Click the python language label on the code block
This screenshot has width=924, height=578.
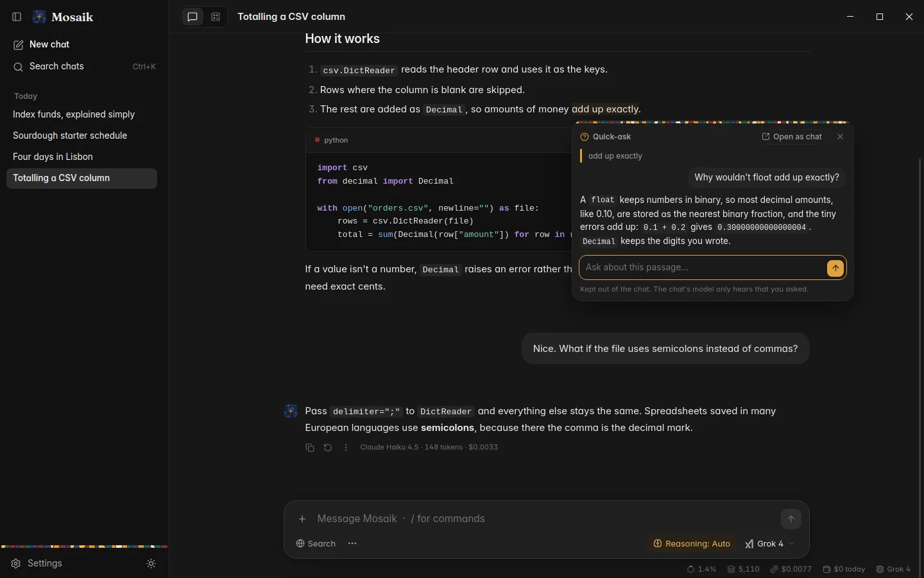tap(336, 140)
